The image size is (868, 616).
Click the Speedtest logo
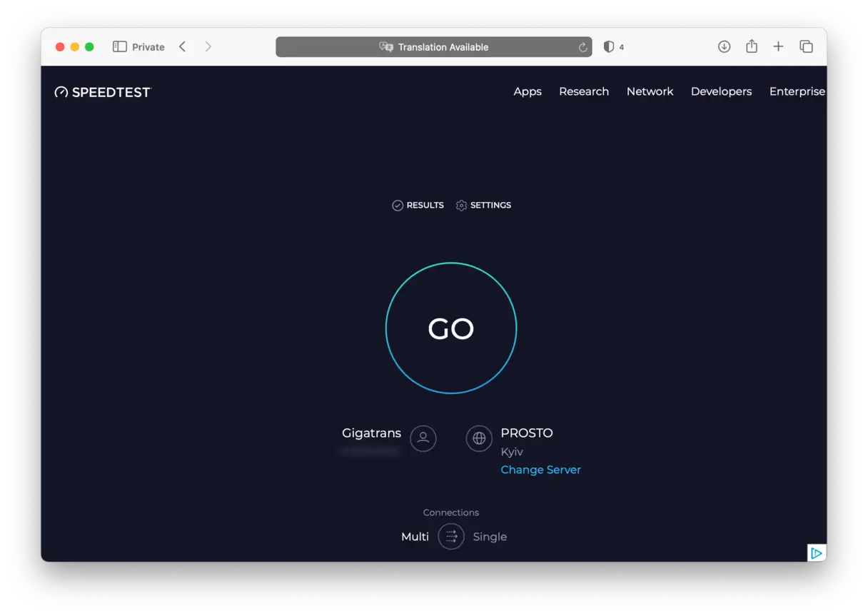(x=103, y=92)
